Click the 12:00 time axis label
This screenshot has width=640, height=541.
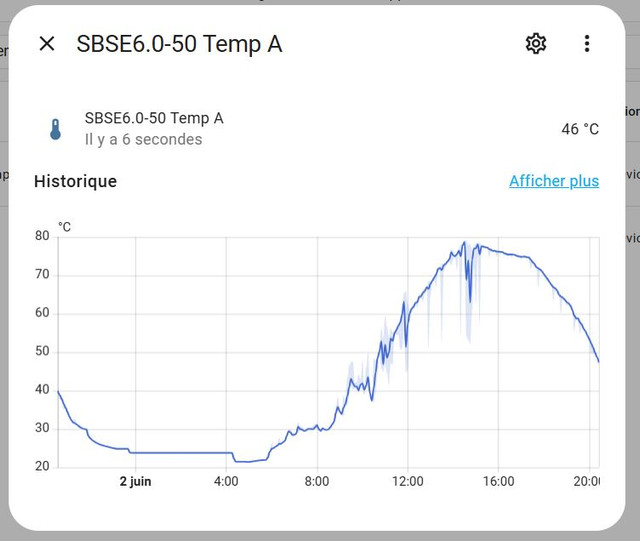click(x=407, y=481)
